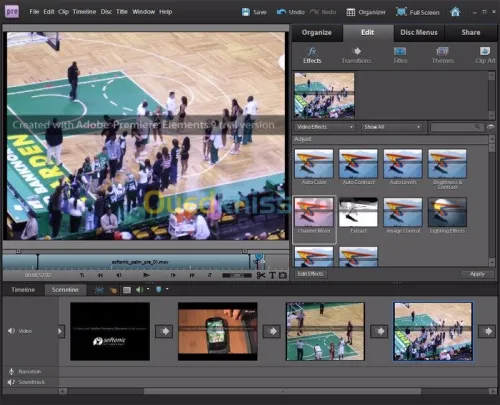The height and width of the screenshot is (405, 500).
Task: Open the Show All filter dropdown
Action: coord(392,127)
